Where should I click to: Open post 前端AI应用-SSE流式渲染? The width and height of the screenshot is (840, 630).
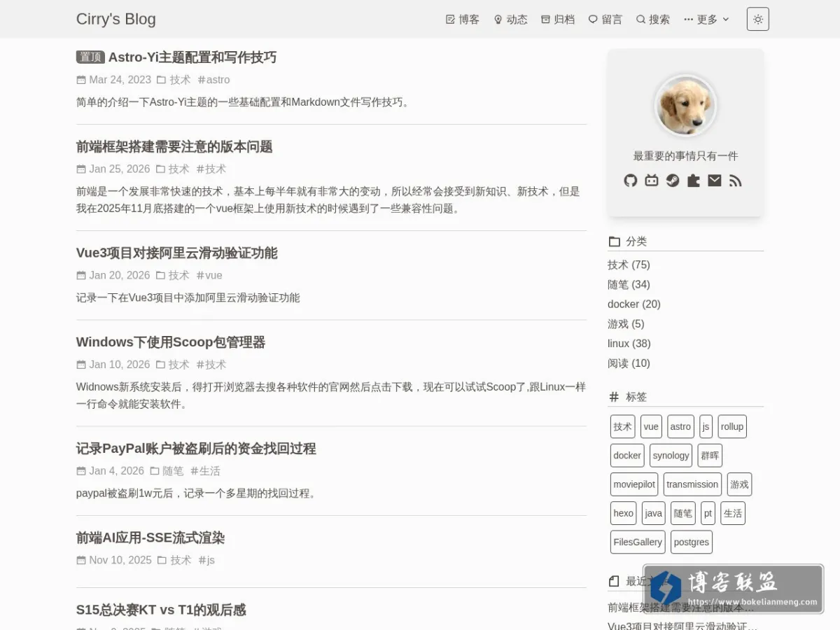tap(150, 538)
